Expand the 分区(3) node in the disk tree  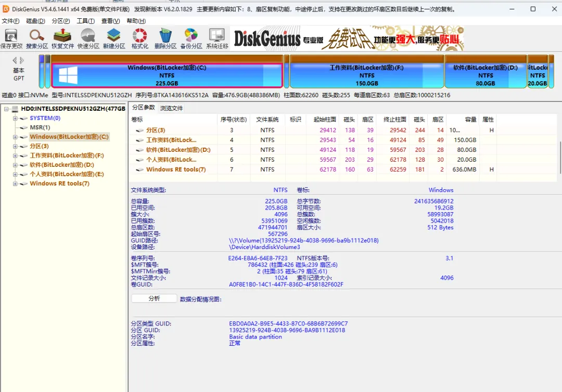coord(15,146)
